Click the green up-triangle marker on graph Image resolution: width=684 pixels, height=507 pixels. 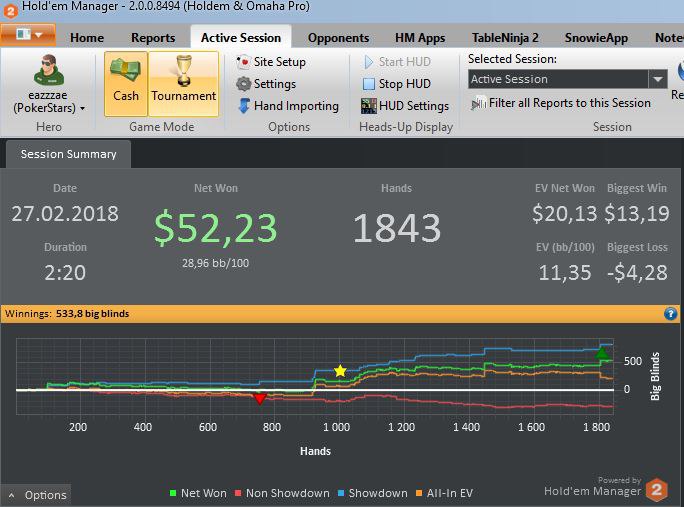(602, 353)
